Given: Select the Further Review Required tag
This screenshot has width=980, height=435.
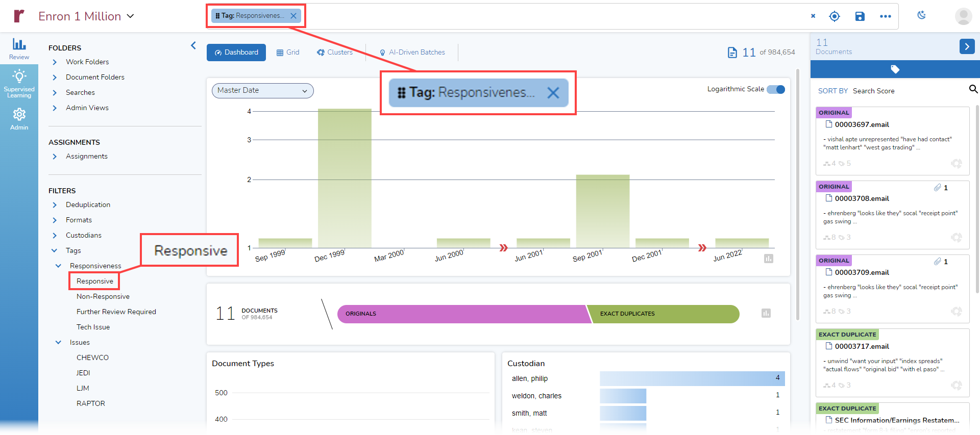Looking at the screenshot, I should click(116, 312).
